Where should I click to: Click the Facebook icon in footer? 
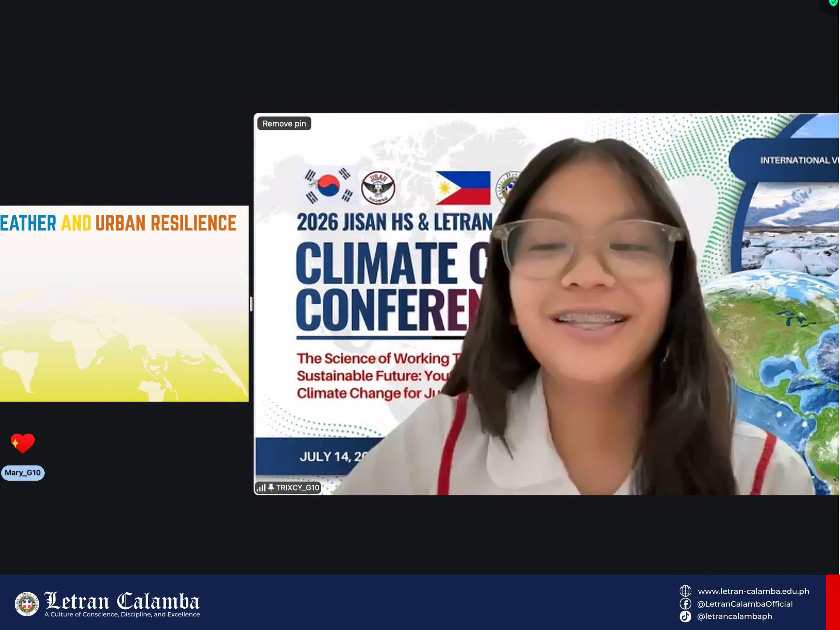coord(685,604)
